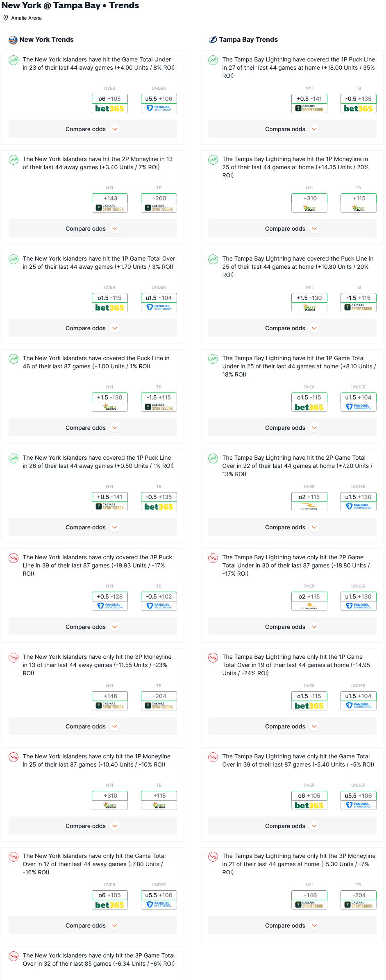Click bet365 logo under o6 +105 first card
386x980 pixels.
pos(109,109)
